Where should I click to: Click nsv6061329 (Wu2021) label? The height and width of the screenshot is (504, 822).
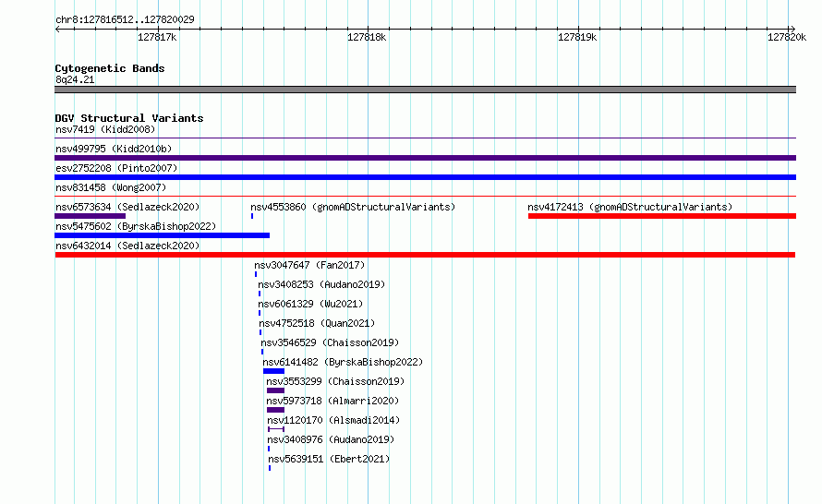click(x=310, y=304)
